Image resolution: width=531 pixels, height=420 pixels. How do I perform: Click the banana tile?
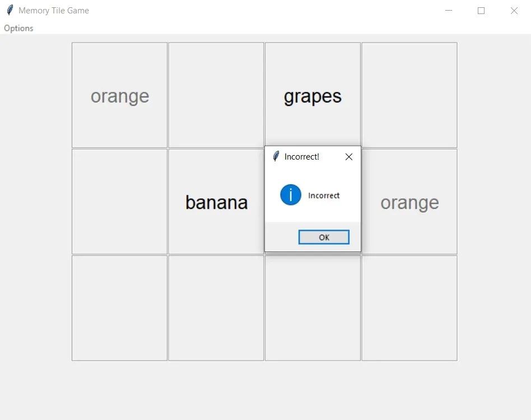(216, 202)
